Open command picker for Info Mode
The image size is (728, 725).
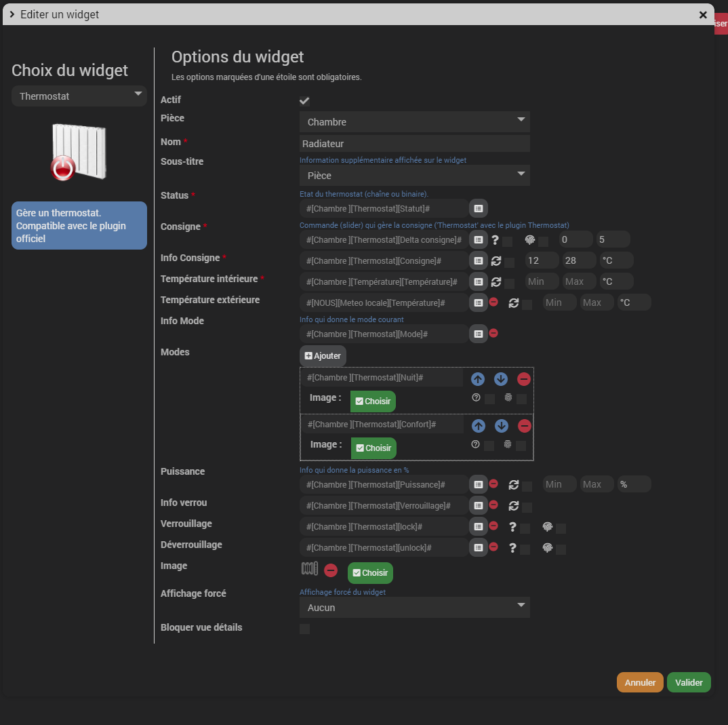[x=478, y=334]
